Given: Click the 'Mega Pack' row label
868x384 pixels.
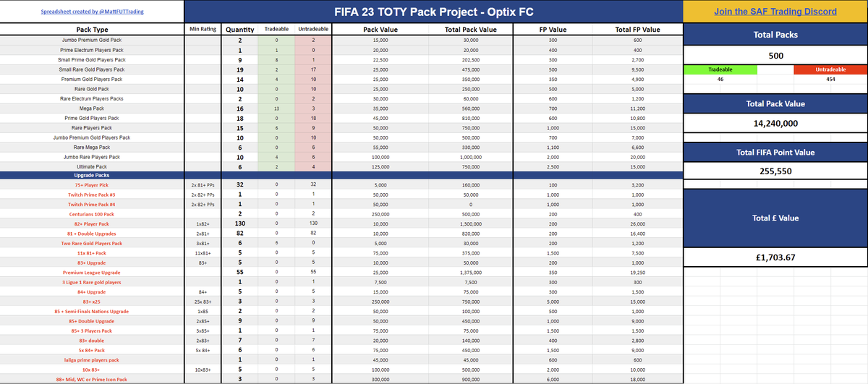Looking at the screenshot, I should click(x=92, y=108).
